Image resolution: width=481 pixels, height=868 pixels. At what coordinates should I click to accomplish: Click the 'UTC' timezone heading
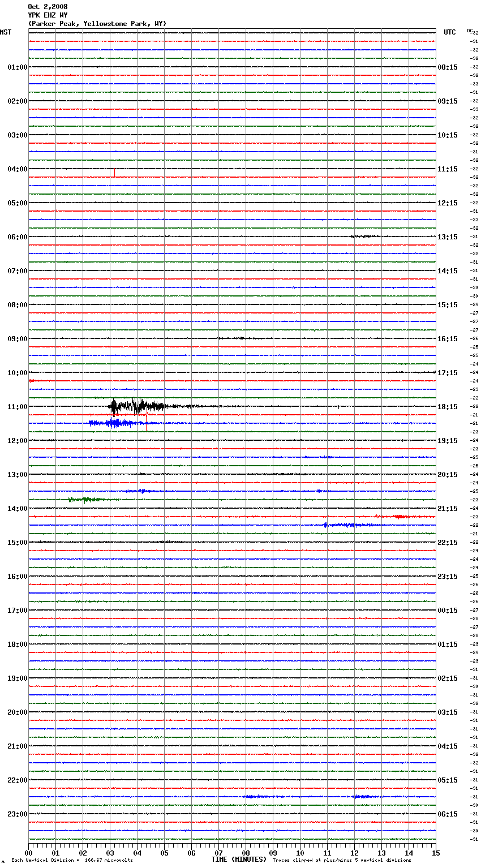click(450, 32)
